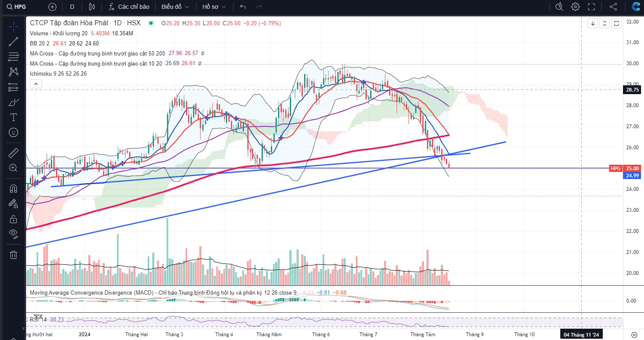Move pane down with the arrow button
644x340 pixels.
[x=593, y=23]
